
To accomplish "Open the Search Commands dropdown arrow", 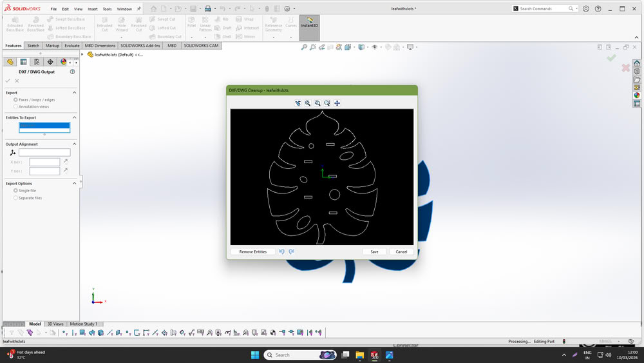I will (576, 8).
